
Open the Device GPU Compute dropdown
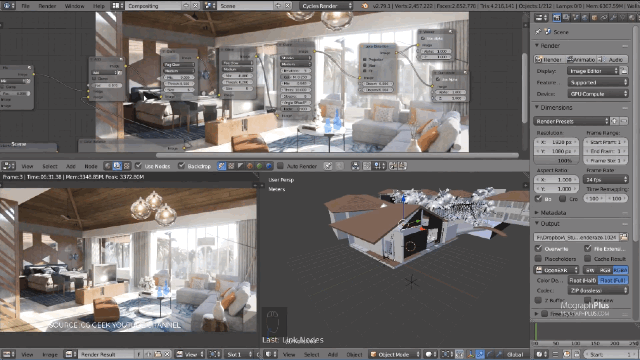(x=598, y=93)
